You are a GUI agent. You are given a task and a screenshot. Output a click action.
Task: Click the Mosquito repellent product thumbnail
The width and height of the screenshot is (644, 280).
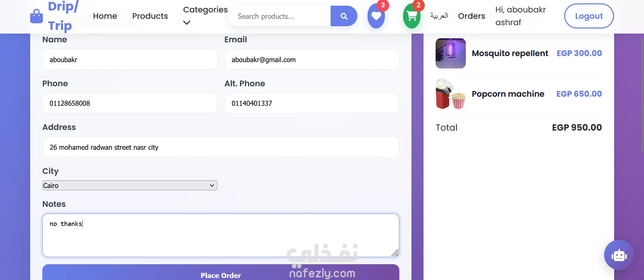(450, 53)
